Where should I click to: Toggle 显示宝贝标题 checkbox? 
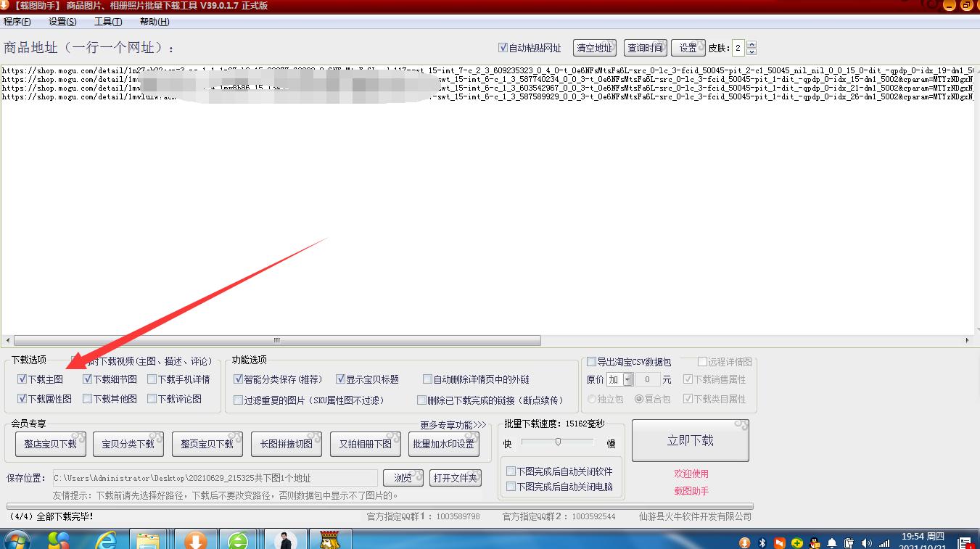pyautogui.click(x=340, y=379)
